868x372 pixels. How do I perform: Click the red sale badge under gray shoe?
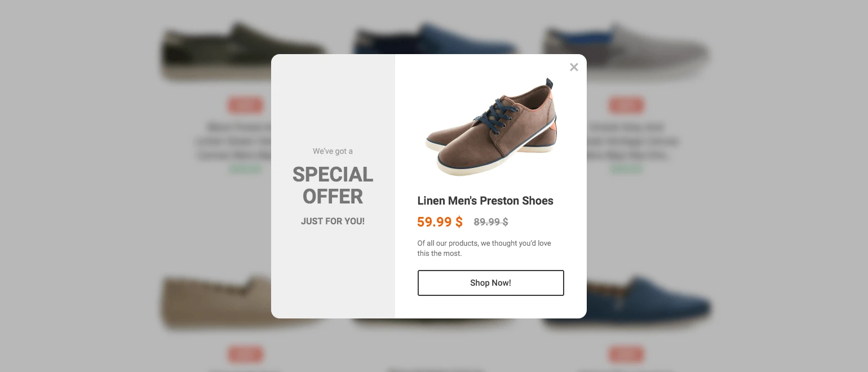pyautogui.click(x=626, y=105)
